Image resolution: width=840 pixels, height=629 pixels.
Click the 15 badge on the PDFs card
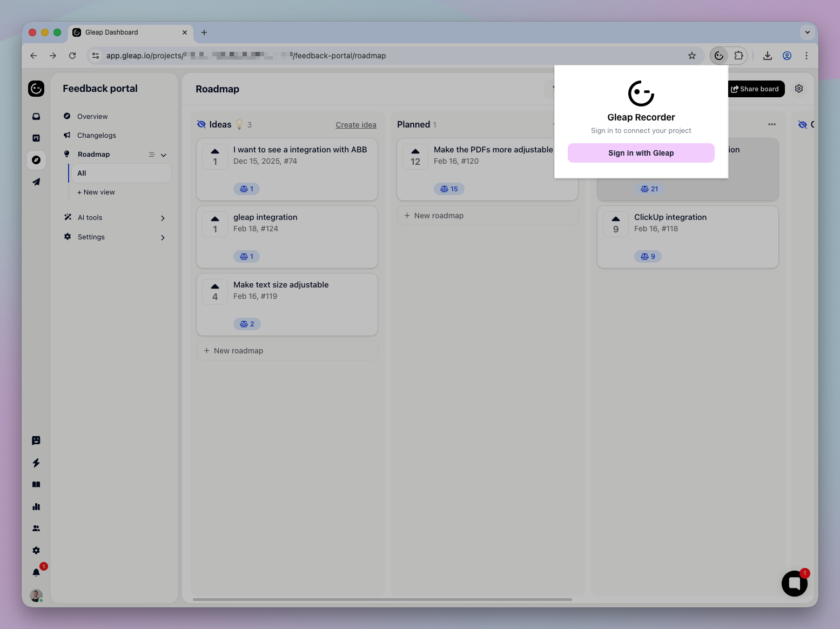coord(449,189)
